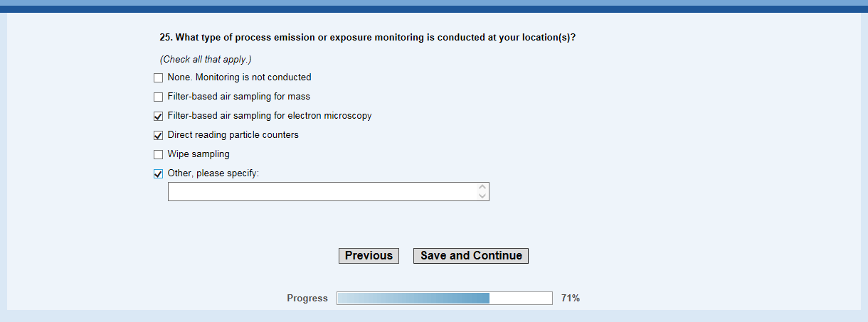Image resolution: width=868 pixels, height=322 pixels.
Task: Click the filled part of progress bar
Action: (413, 299)
